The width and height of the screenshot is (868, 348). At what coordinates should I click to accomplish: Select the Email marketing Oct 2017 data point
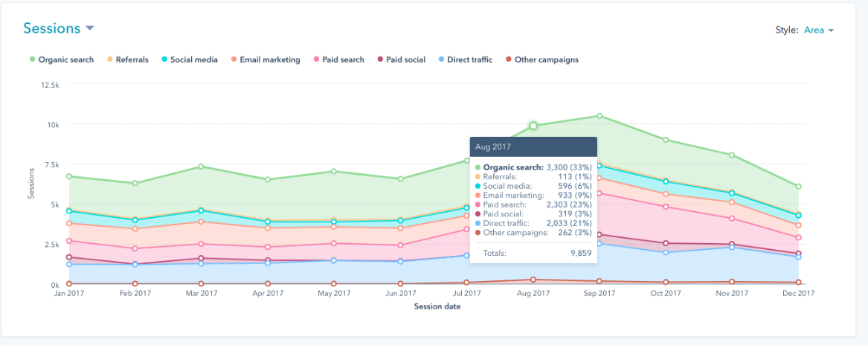(x=666, y=194)
